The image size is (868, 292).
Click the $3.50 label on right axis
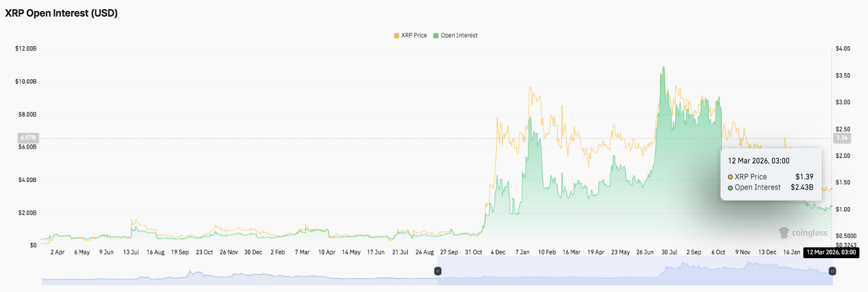point(842,76)
